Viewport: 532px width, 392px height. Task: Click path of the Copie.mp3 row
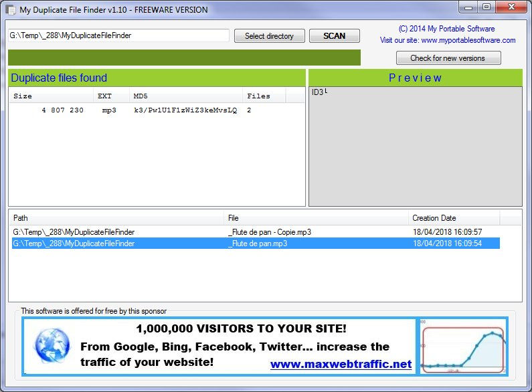[74, 232]
